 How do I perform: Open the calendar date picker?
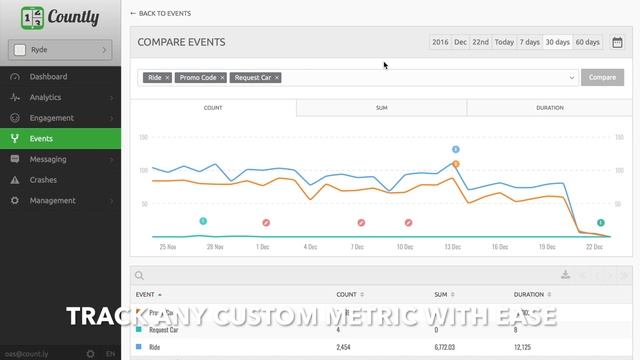pos(617,42)
